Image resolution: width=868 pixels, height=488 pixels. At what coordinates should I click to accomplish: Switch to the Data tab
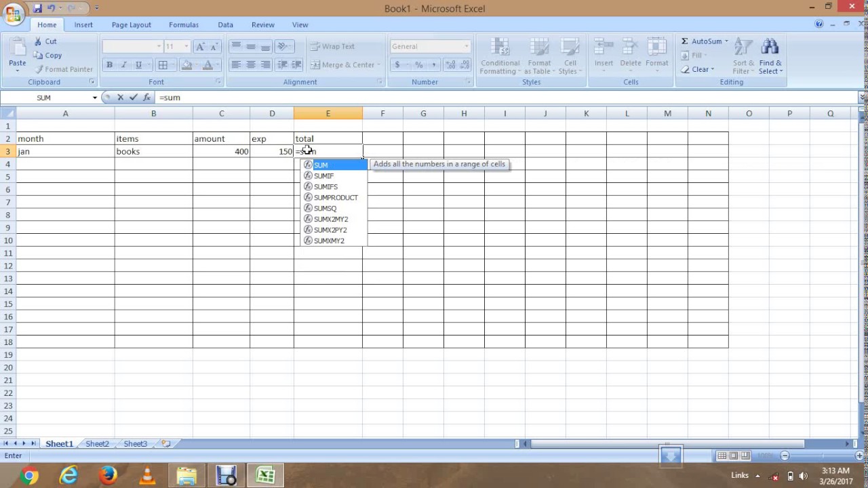(226, 24)
